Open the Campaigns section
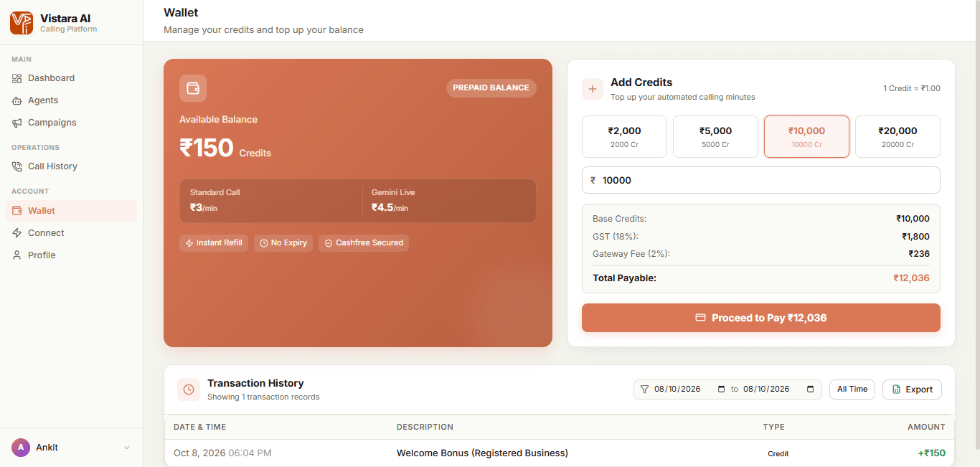980x467 pixels. coord(71,123)
